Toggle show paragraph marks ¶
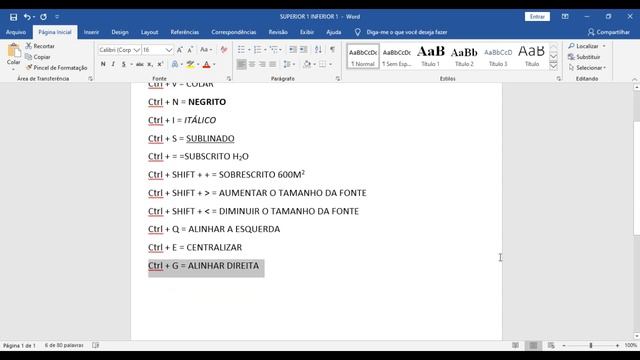 332,50
